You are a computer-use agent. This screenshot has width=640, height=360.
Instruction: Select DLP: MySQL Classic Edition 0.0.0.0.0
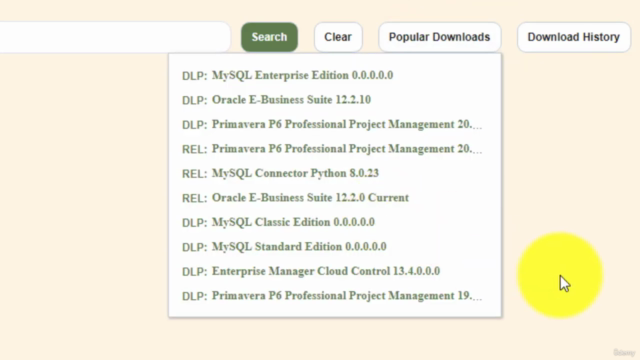pos(278,222)
